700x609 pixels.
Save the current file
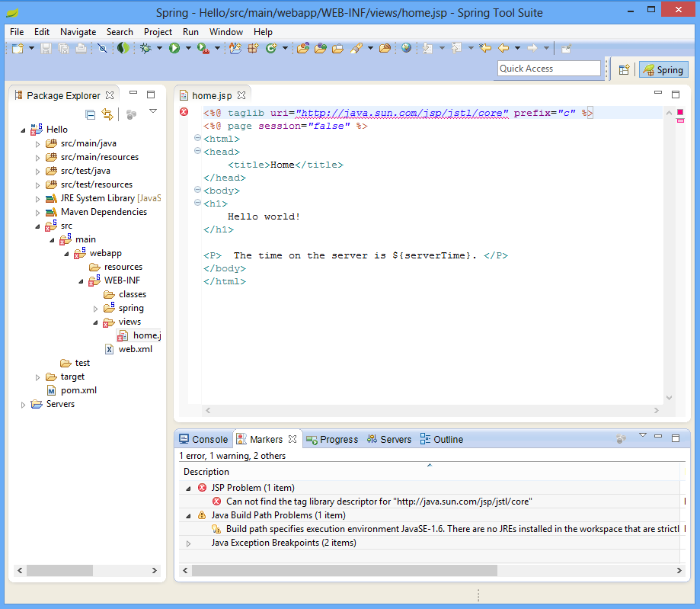click(x=46, y=48)
